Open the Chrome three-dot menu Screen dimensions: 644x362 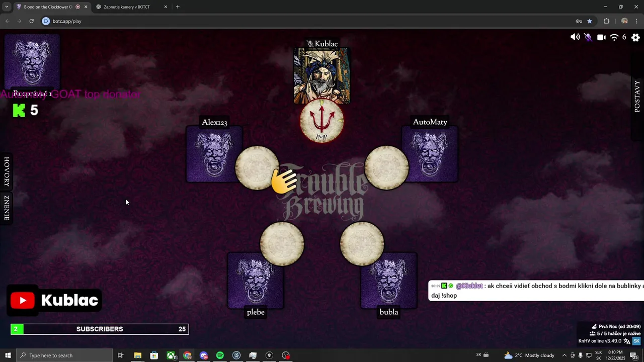637,21
